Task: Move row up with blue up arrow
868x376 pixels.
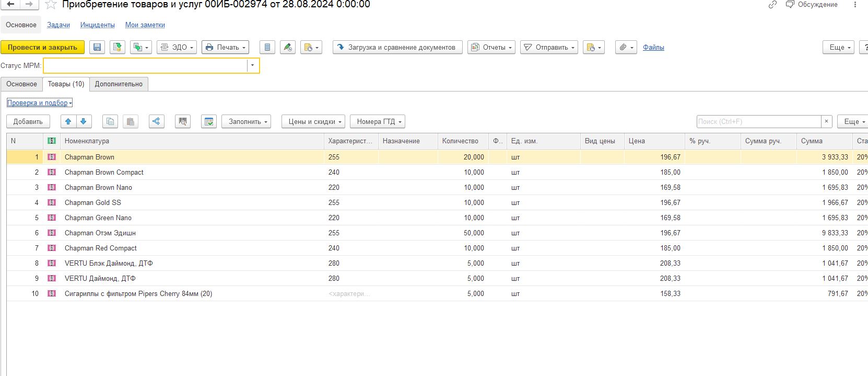Action: [x=68, y=121]
